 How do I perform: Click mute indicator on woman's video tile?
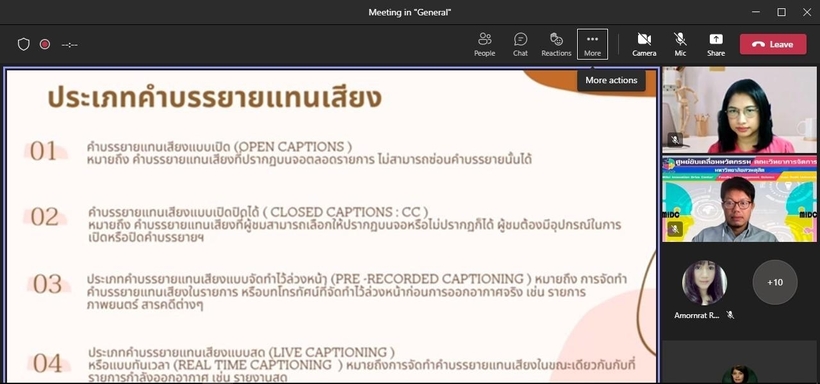(675, 140)
